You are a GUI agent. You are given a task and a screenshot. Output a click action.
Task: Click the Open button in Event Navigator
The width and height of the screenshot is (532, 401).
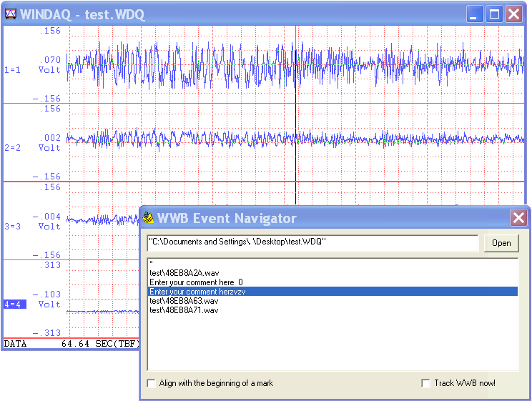(x=501, y=243)
